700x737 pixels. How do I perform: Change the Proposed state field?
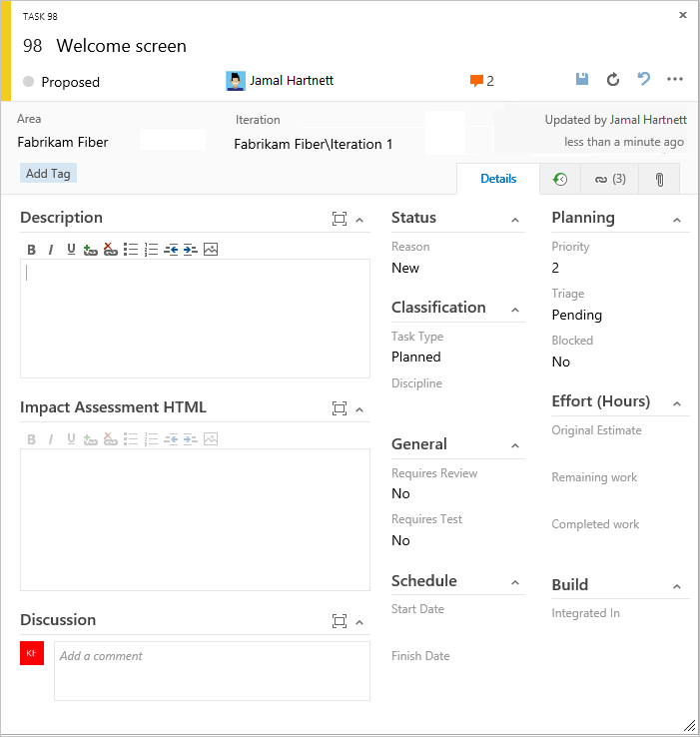pos(70,82)
